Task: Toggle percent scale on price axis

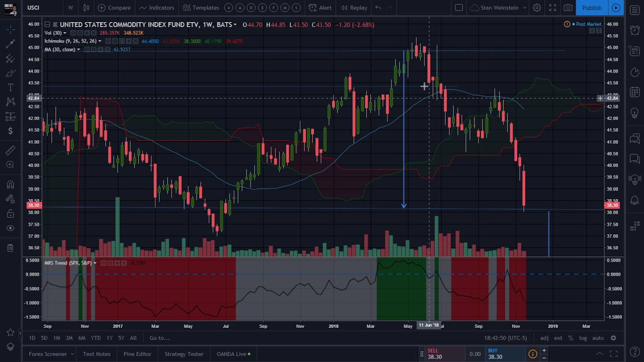Action: [571, 338]
